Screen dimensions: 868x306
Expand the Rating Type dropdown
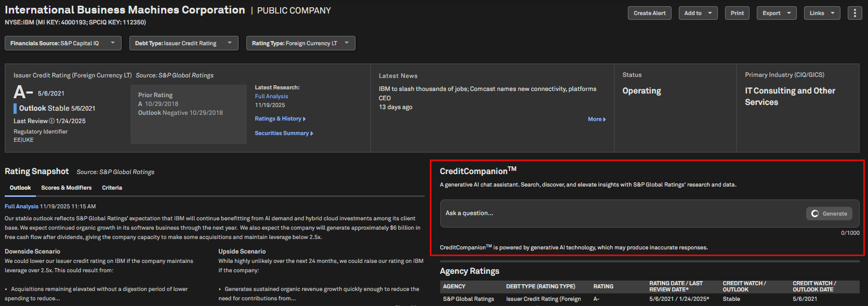click(300, 43)
